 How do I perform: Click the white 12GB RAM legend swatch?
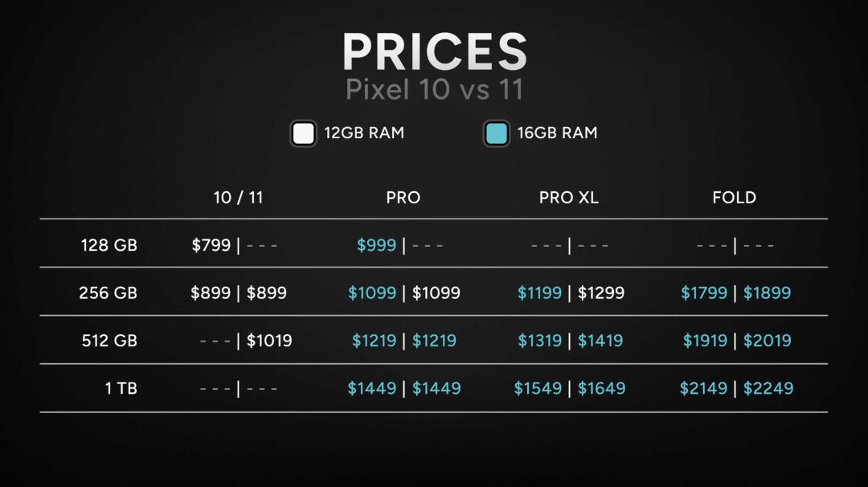pos(303,133)
